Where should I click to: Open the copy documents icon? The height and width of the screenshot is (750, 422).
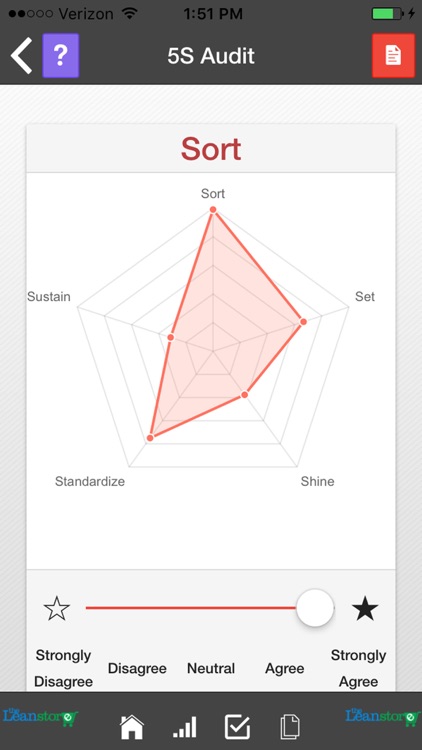(290, 727)
